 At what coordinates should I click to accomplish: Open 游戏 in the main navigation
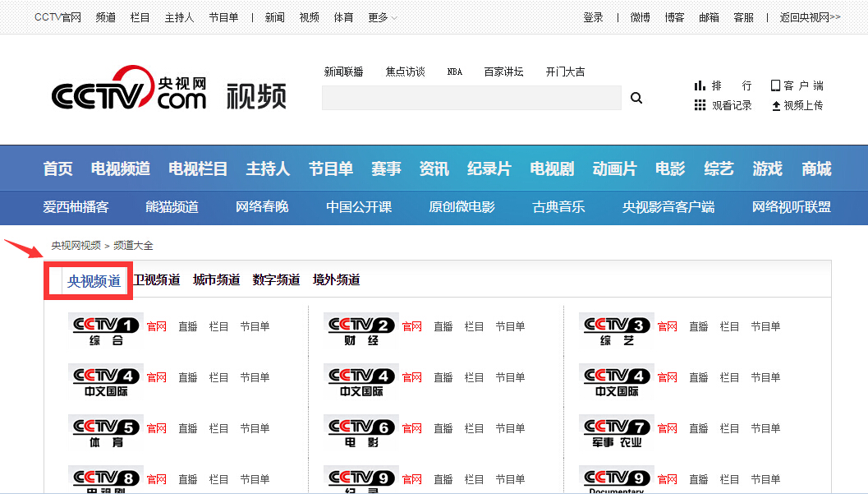767,169
